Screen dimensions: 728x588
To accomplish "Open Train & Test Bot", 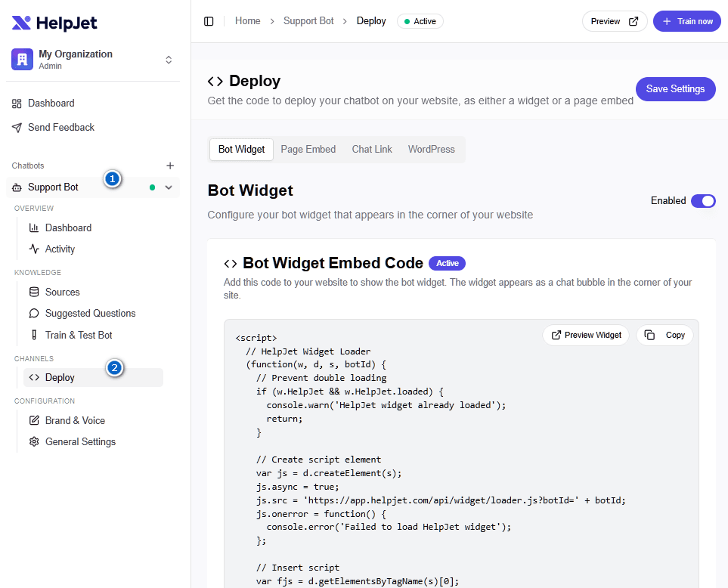I will coord(79,335).
